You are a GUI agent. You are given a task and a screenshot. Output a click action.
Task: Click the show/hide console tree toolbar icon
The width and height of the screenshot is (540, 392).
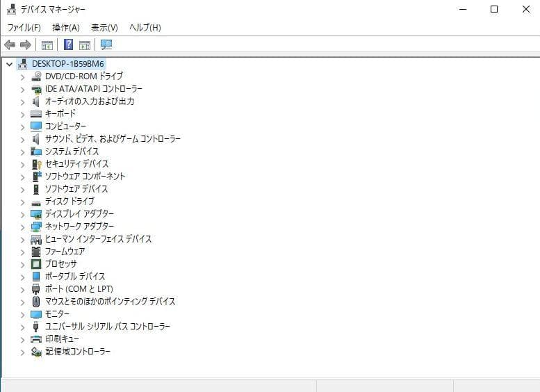pyautogui.click(x=47, y=44)
